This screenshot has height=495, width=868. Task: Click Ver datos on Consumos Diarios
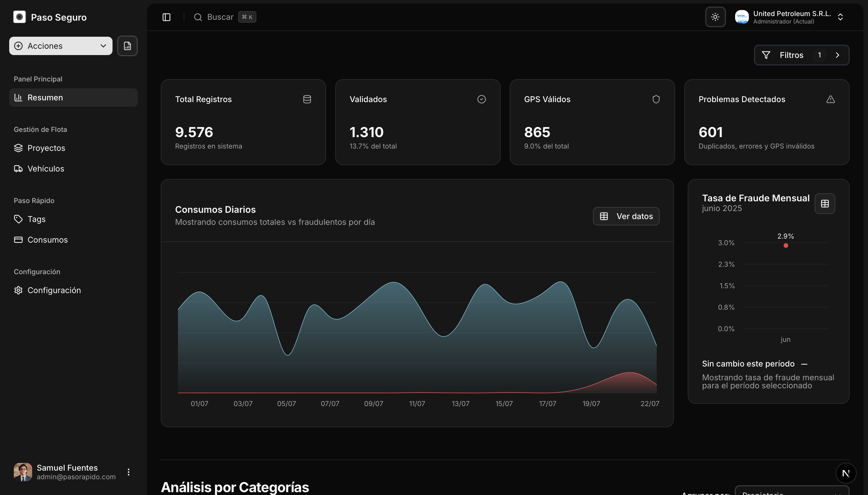[x=625, y=216]
